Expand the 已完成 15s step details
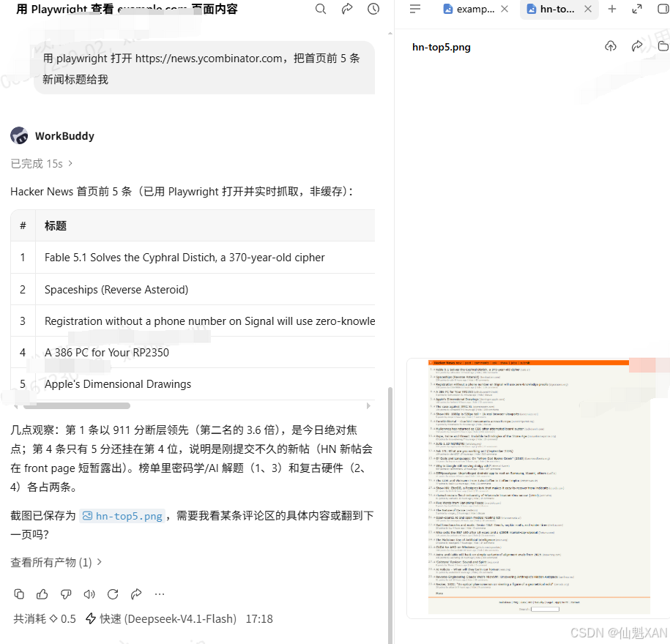The height and width of the screenshot is (644, 670). pos(41,164)
